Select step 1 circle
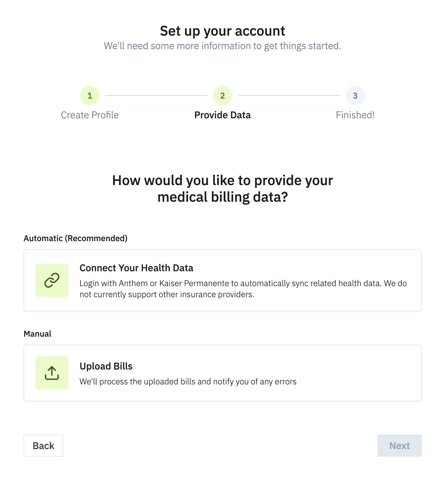Screen dimensions: 448x483 point(90,95)
